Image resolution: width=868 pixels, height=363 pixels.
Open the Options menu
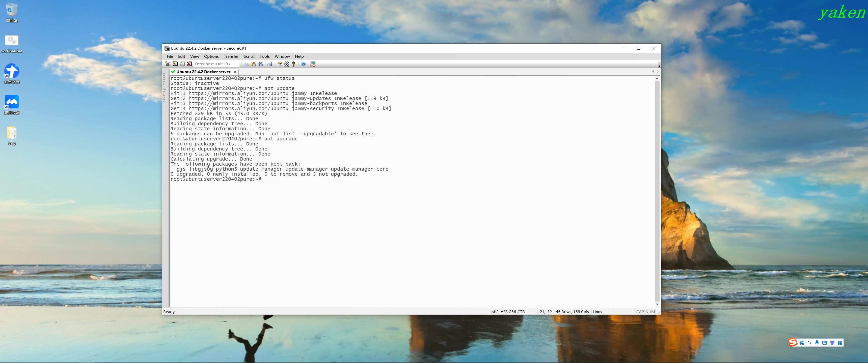click(211, 56)
